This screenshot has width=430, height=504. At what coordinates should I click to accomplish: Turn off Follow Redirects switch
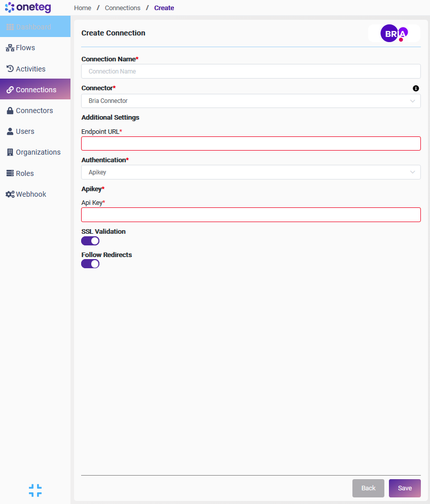tap(90, 264)
